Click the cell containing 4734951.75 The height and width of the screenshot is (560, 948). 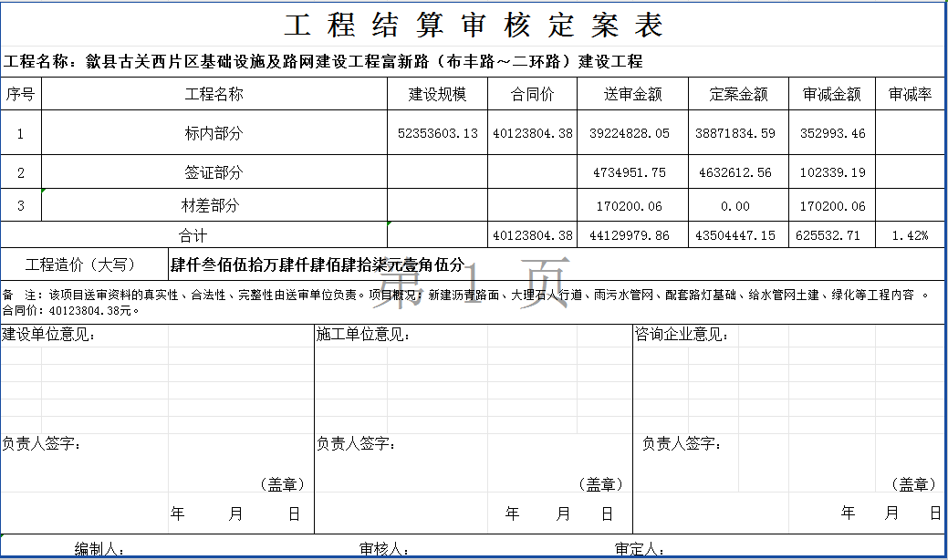tap(629, 172)
